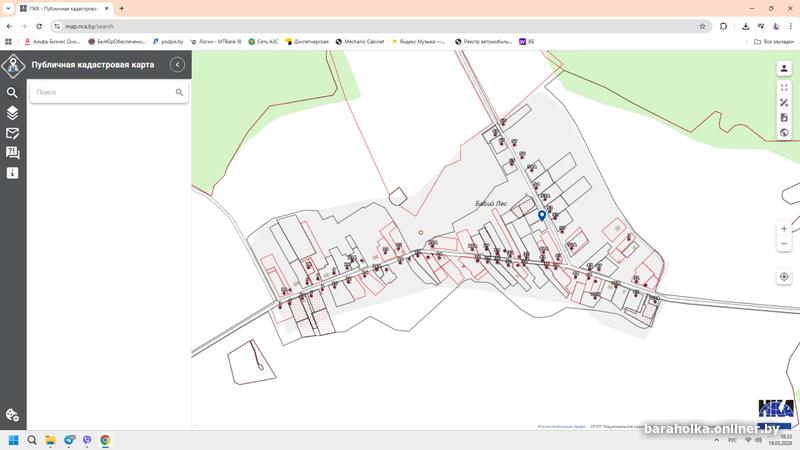The image size is (800, 450).
Task: Click the user account icon on map
Action: pos(784,69)
